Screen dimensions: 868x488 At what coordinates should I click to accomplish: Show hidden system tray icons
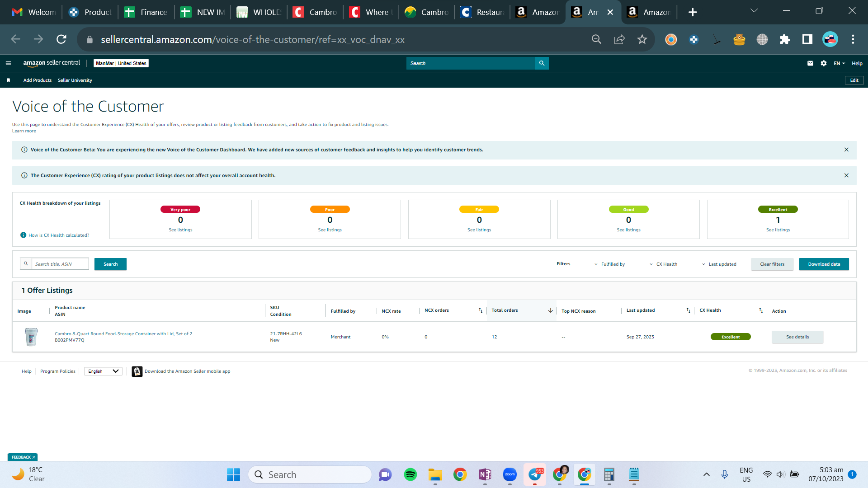pos(707,474)
